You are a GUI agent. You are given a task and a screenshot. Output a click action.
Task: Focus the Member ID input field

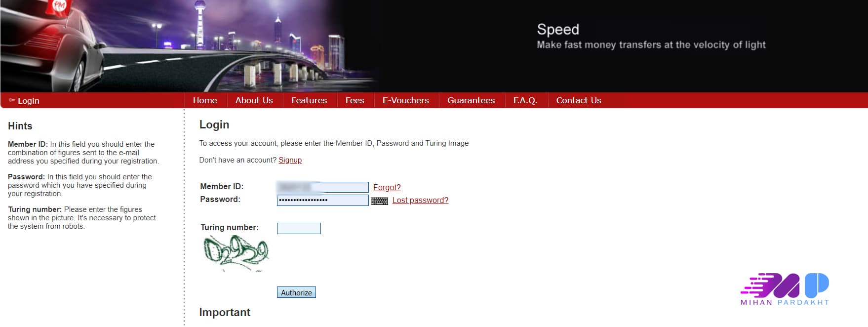tap(322, 187)
